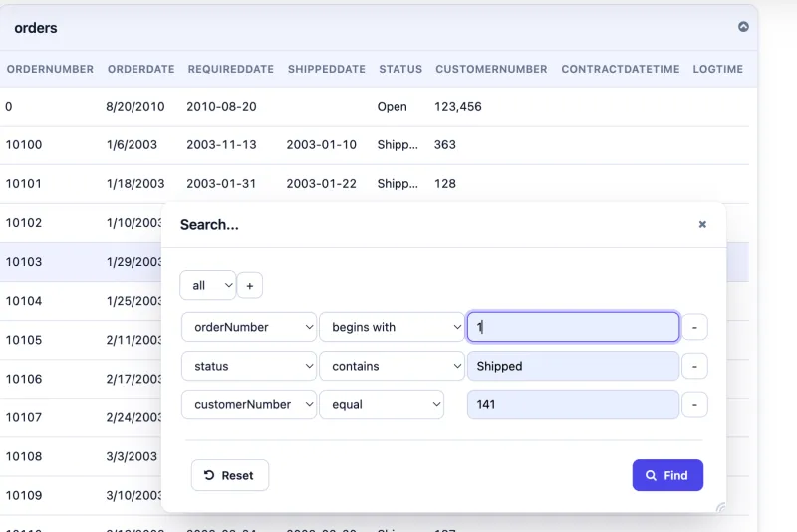
Task: Remove the status condition row
Action: coord(694,366)
